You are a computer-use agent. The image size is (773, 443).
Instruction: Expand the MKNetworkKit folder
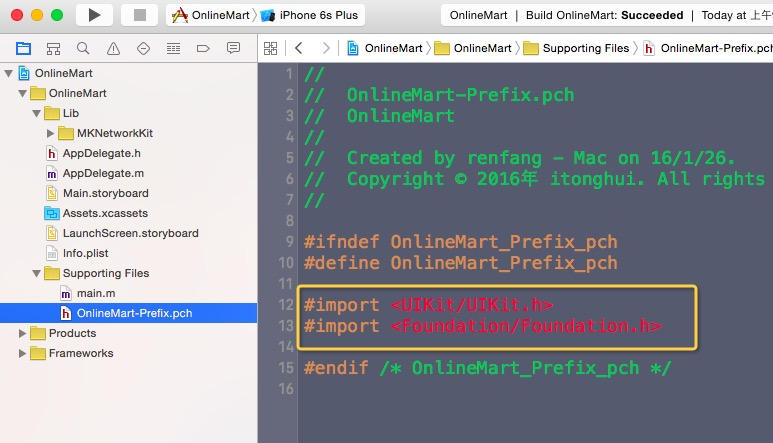tap(50, 133)
